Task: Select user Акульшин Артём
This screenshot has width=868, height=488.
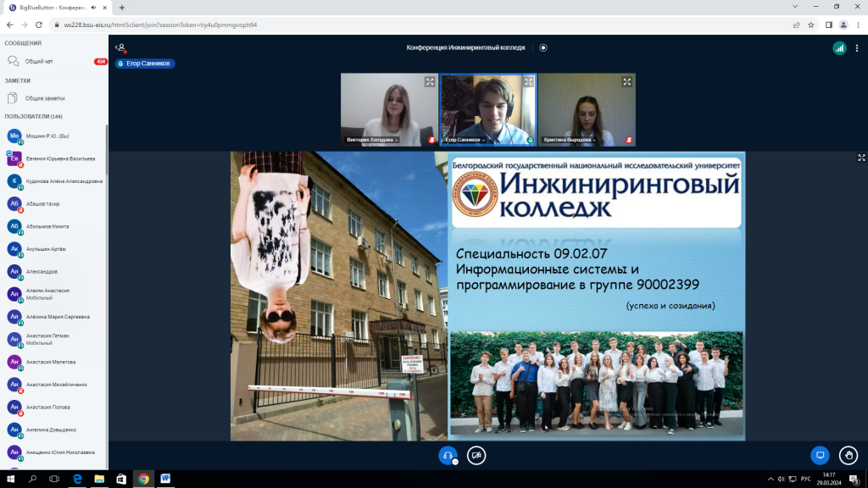Action: (x=53, y=249)
